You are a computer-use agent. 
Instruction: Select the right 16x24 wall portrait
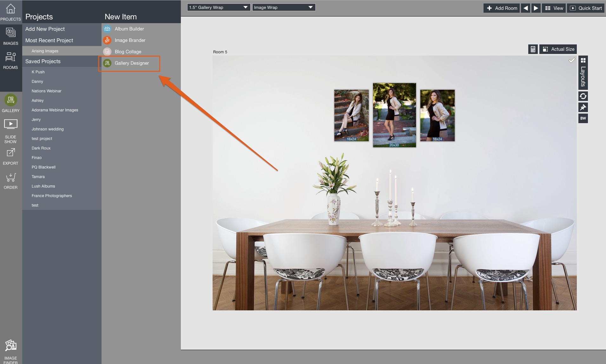click(438, 115)
